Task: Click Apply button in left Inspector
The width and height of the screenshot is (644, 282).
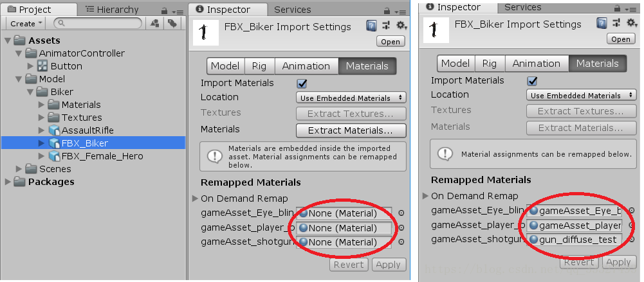Action: pyautogui.click(x=389, y=265)
